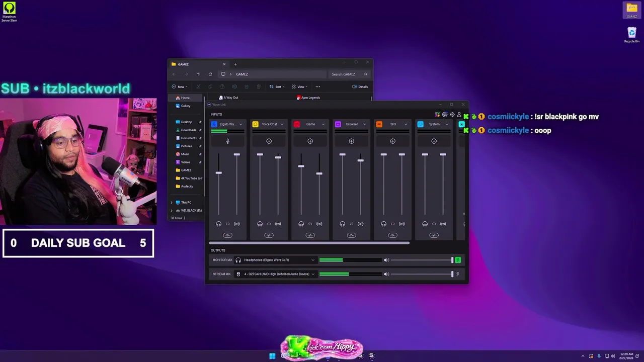The image size is (644, 362).
Task: Expand the SFX channel dropdown
Action: pyautogui.click(x=406, y=124)
